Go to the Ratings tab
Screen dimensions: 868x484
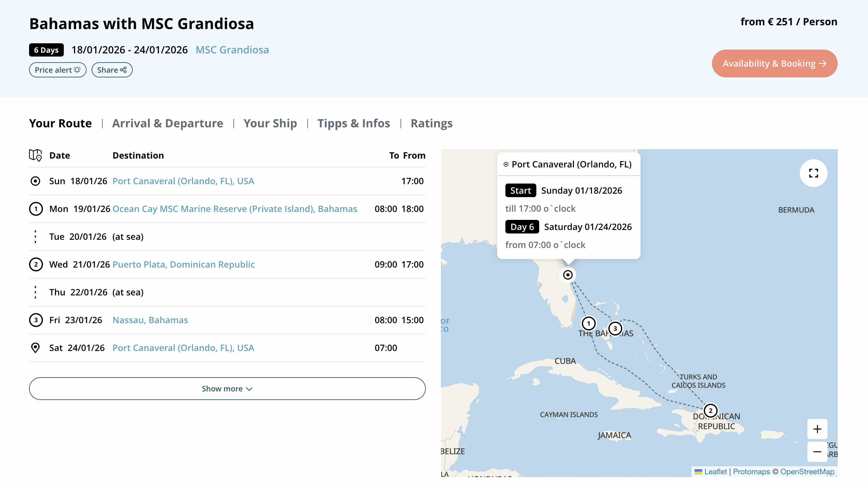[431, 123]
